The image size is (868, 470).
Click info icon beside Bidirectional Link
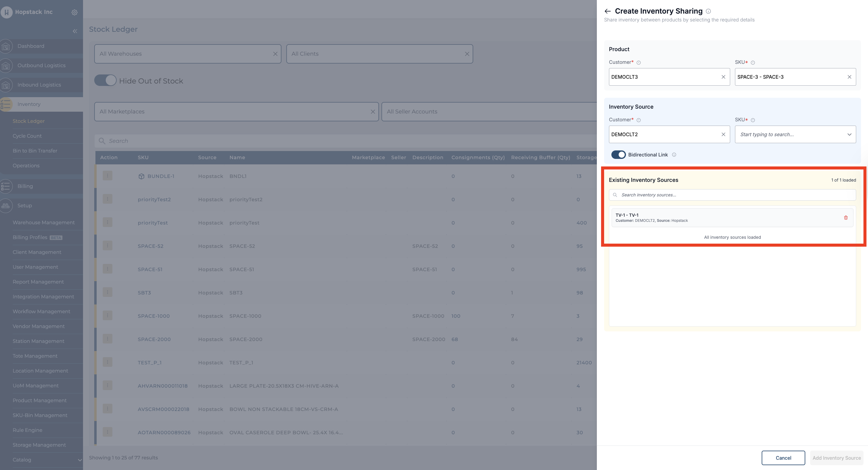click(674, 155)
